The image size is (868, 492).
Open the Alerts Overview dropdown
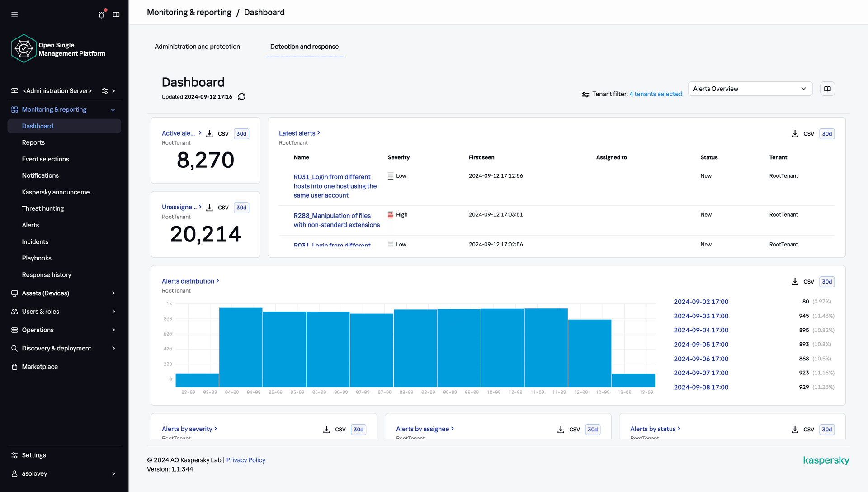click(x=750, y=89)
